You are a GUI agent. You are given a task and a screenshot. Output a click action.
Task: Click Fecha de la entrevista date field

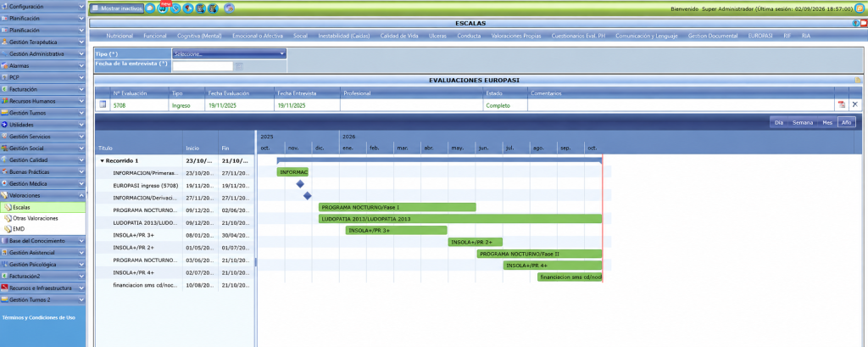(203, 66)
